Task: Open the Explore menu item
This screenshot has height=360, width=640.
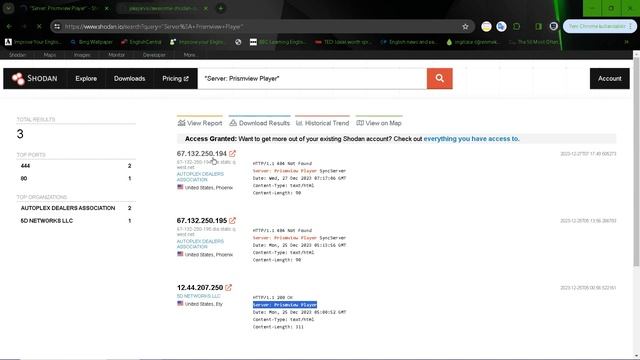Action: 86,78
